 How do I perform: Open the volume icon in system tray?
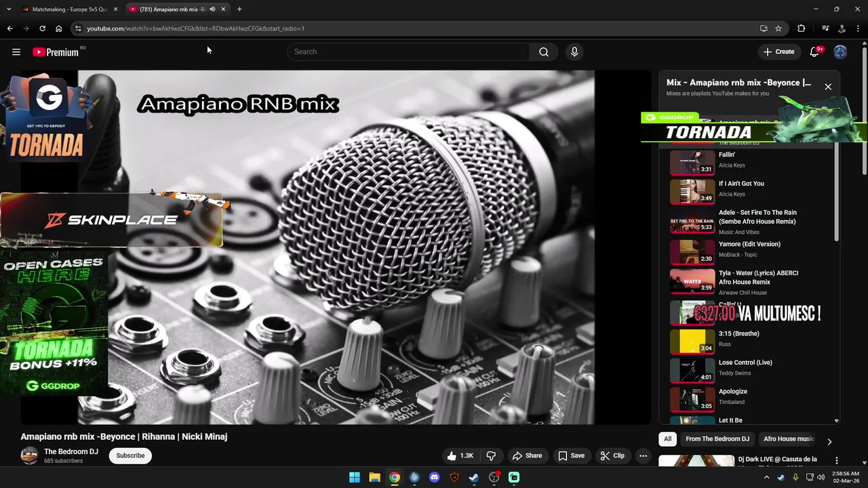(821, 477)
